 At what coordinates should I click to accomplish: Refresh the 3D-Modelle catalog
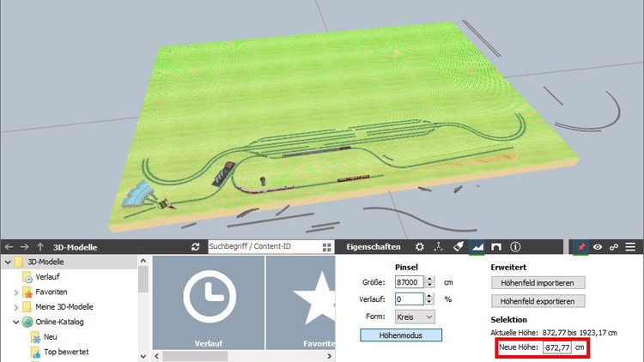[x=196, y=247]
